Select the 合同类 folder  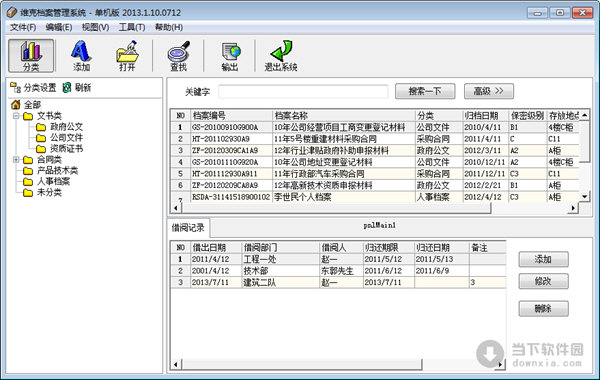pyautogui.click(x=42, y=159)
